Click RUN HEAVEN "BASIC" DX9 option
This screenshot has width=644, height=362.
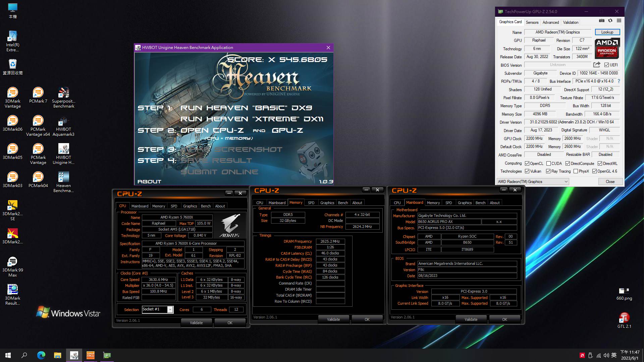tap(246, 108)
